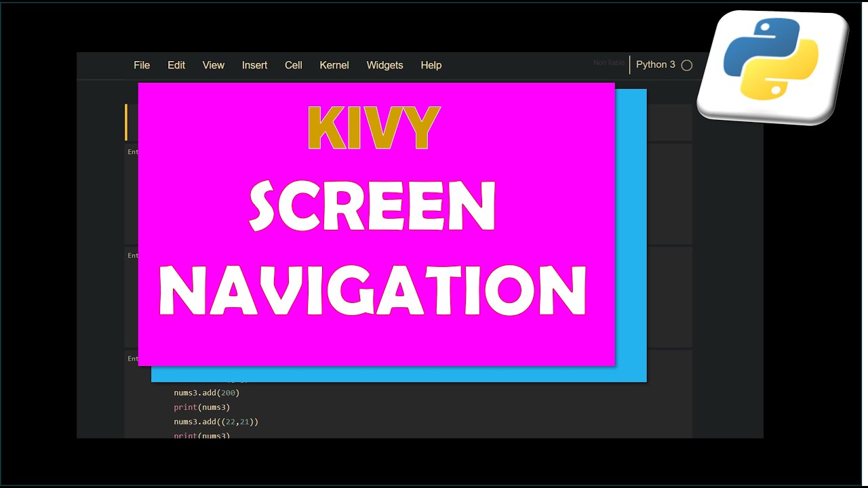The height and width of the screenshot is (488, 868).
Task: Open the File menu
Action: coord(142,65)
